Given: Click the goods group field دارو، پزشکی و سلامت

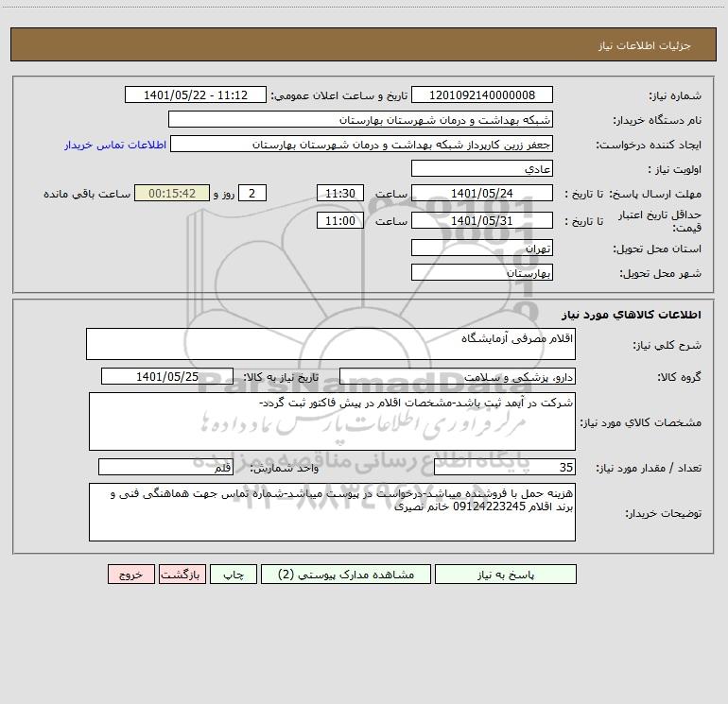Looking at the screenshot, I should click(x=458, y=377).
